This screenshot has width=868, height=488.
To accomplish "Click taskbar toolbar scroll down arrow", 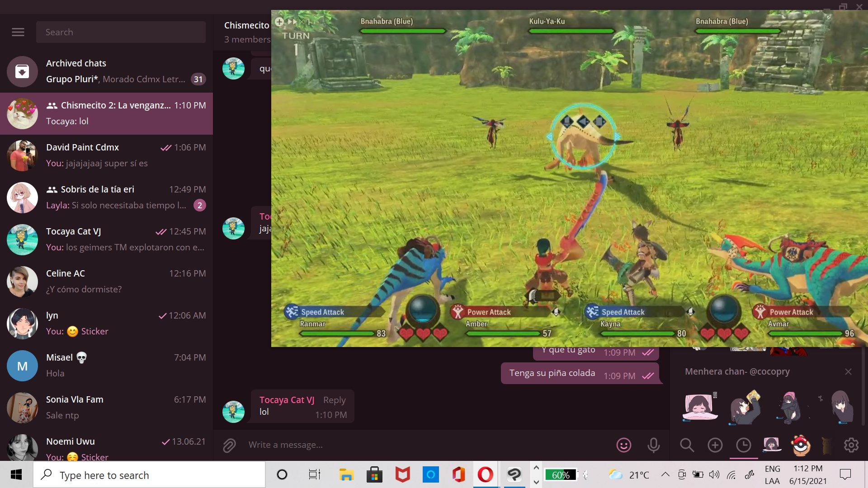I will click(536, 482).
